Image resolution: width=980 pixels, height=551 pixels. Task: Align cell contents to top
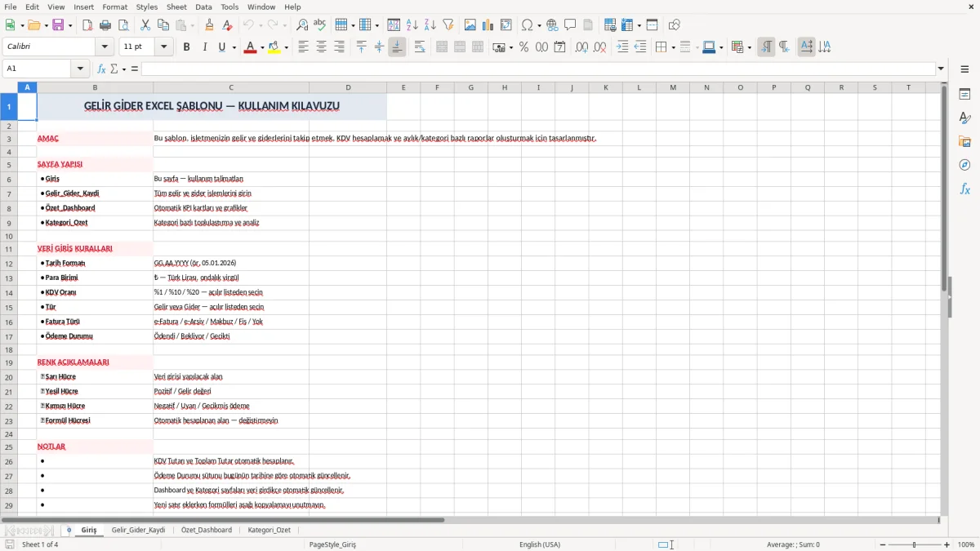(x=361, y=47)
